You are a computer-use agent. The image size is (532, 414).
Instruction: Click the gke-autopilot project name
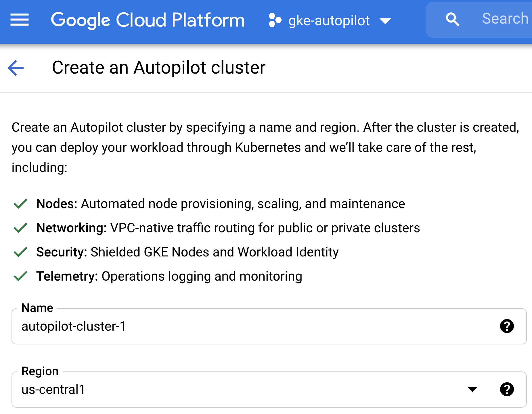click(x=329, y=21)
